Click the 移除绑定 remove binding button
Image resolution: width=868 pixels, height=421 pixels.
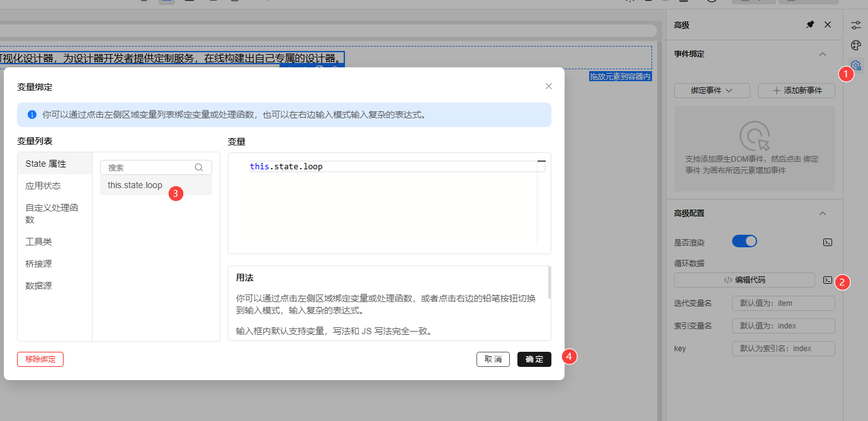tap(40, 359)
